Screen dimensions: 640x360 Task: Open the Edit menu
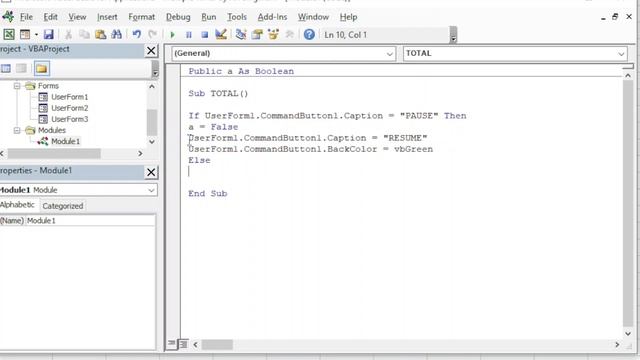click(x=51, y=17)
